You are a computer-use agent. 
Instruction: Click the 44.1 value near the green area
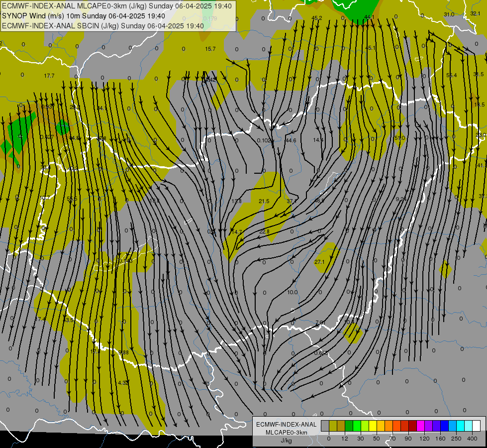point(369,17)
